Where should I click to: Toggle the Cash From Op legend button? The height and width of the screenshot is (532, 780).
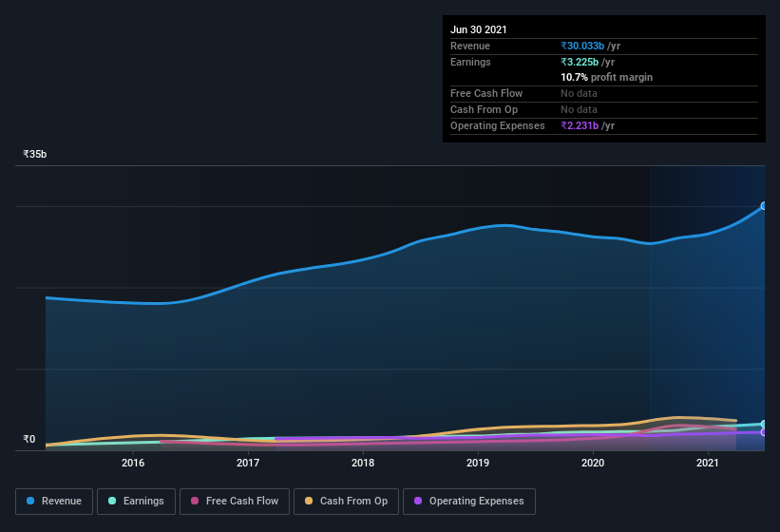coord(346,502)
